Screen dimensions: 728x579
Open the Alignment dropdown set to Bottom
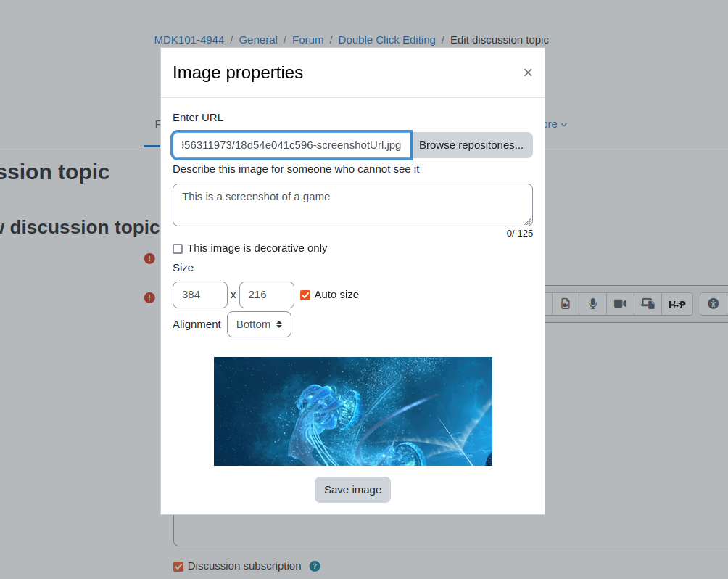point(259,324)
